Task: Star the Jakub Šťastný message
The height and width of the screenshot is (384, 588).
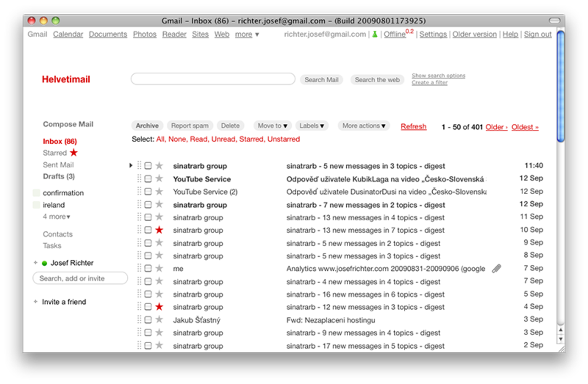Action: click(x=159, y=320)
